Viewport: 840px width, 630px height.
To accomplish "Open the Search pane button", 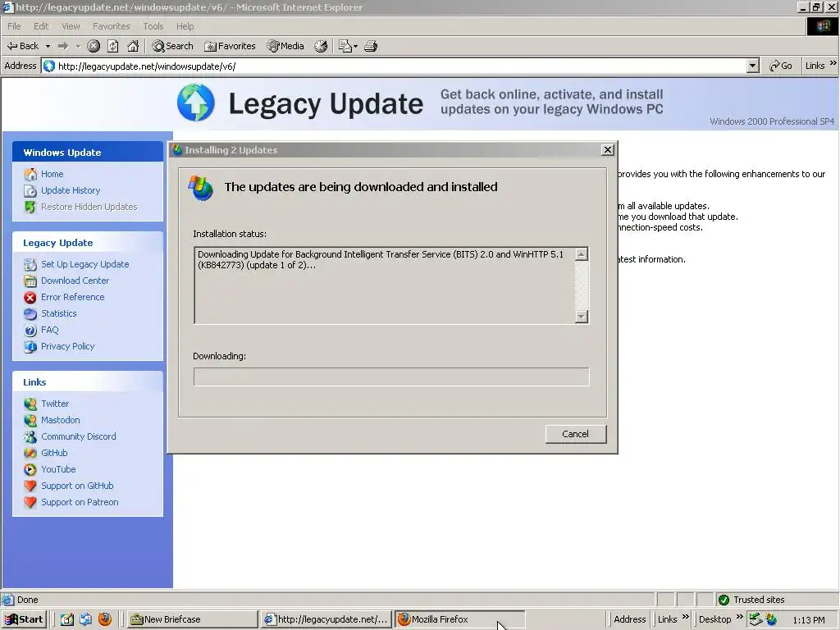I will [172, 46].
